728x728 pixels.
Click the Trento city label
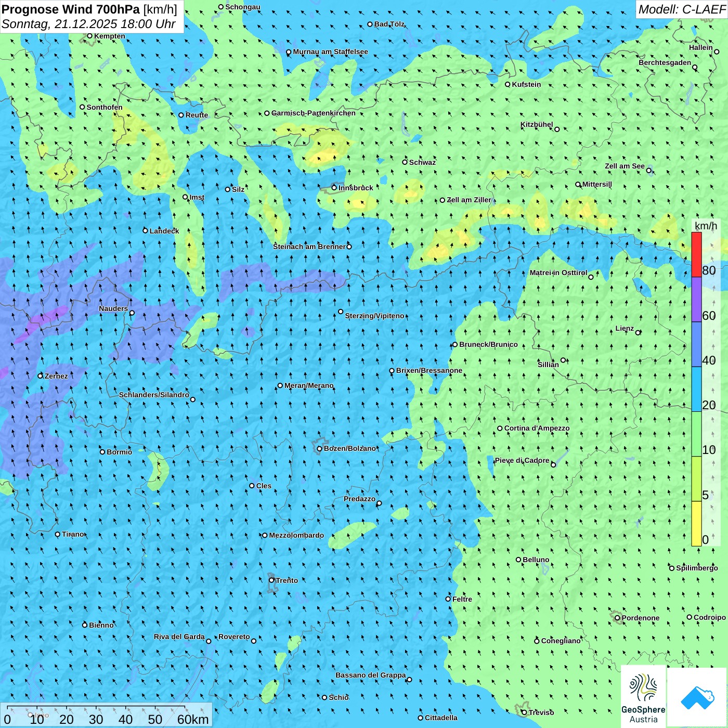tap(287, 580)
